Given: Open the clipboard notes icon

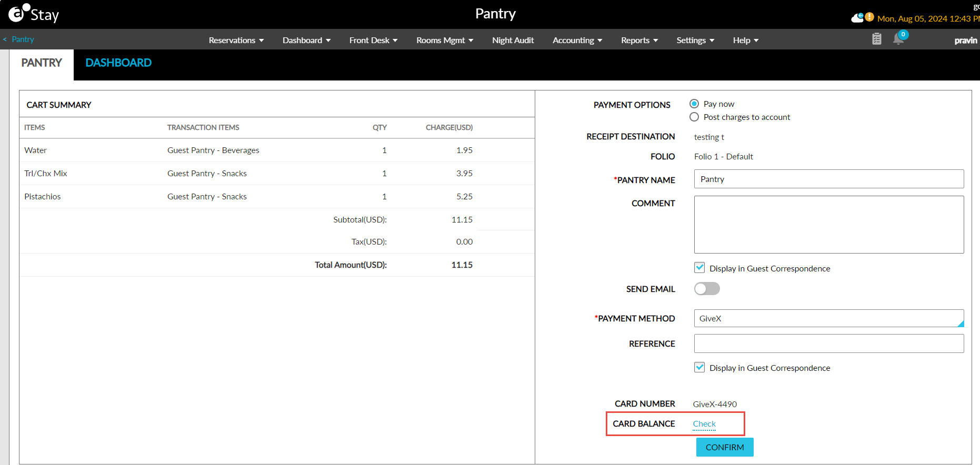Looking at the screenshot, I should [877, 39].
